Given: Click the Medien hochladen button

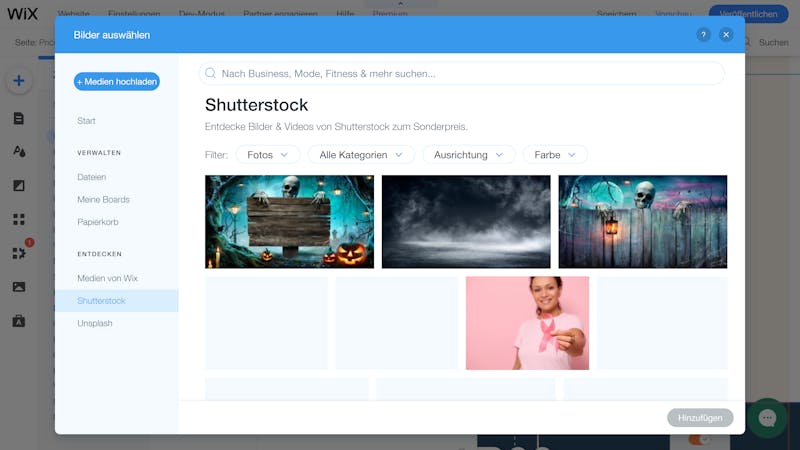Looking at the screenshot, I should click(x=117, y=82).
